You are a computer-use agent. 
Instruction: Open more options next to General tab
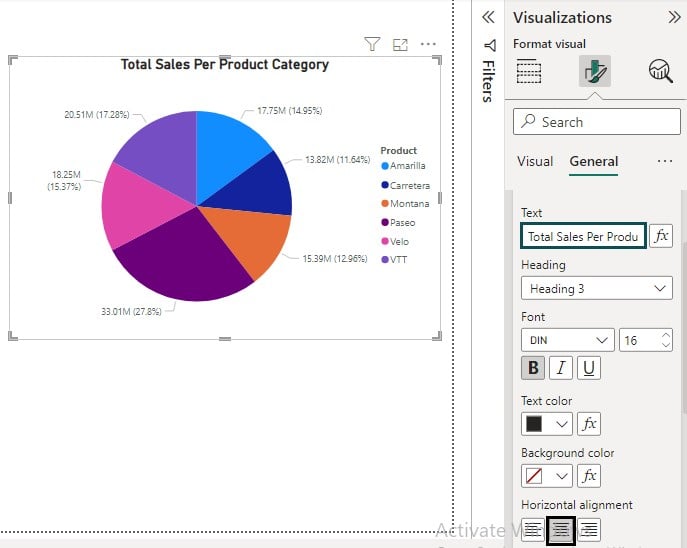pyautogui.click(x=665, y=161)
